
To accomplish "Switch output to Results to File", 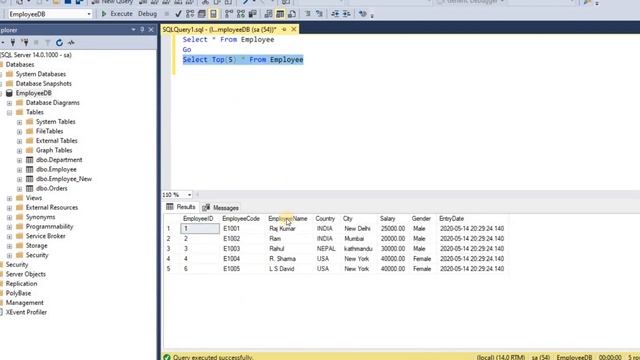I will 292,14.
